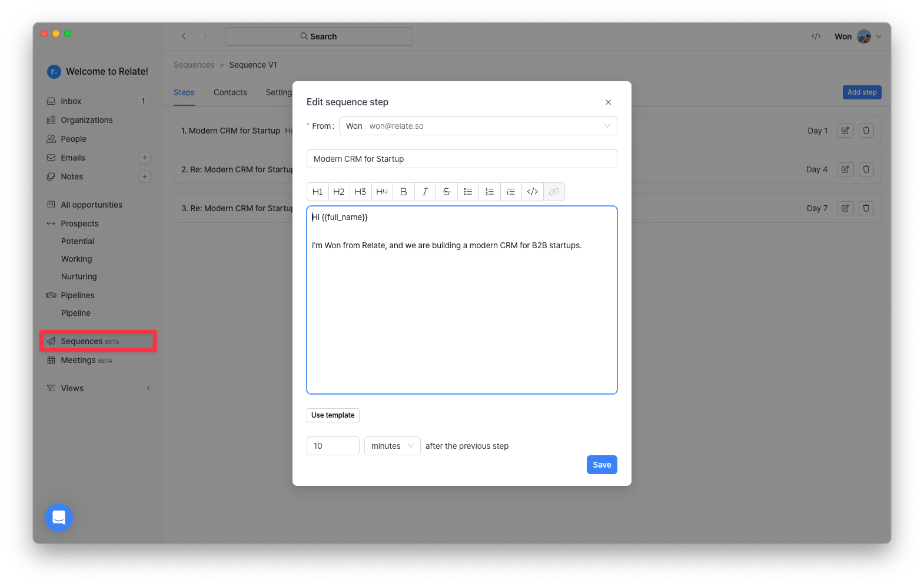Click the Relate logo icon
924x587 pixels.
click(54, 71)
